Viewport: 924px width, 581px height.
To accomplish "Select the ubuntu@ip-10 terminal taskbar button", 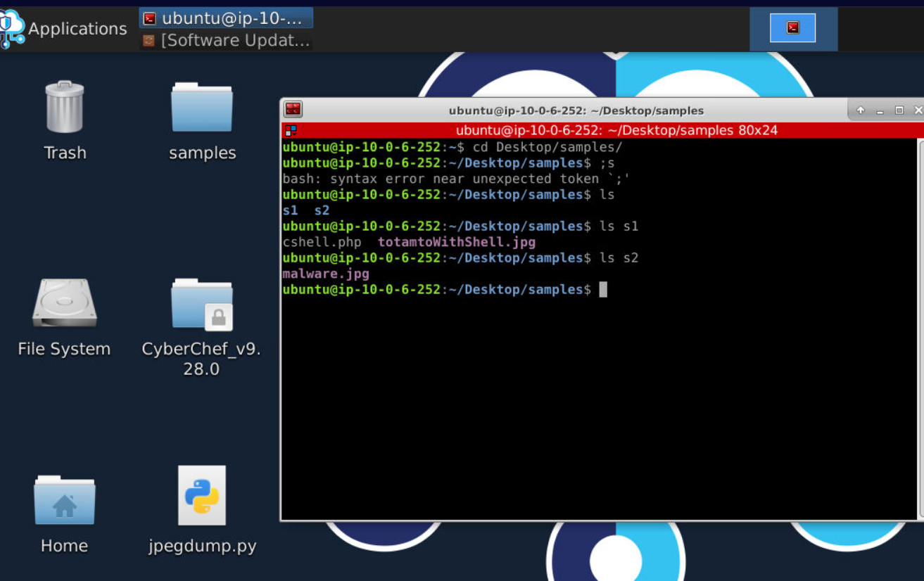I will pos(226,18).
